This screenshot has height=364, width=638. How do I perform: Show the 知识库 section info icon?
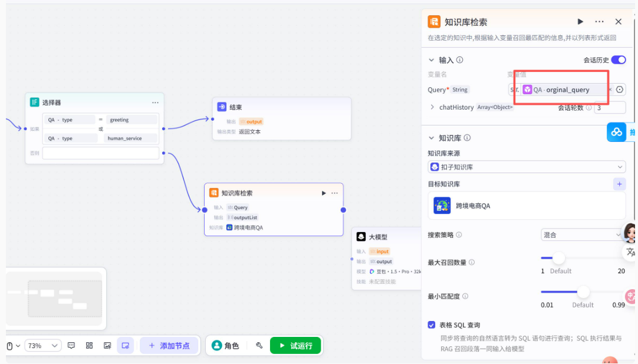coord(467,138)
